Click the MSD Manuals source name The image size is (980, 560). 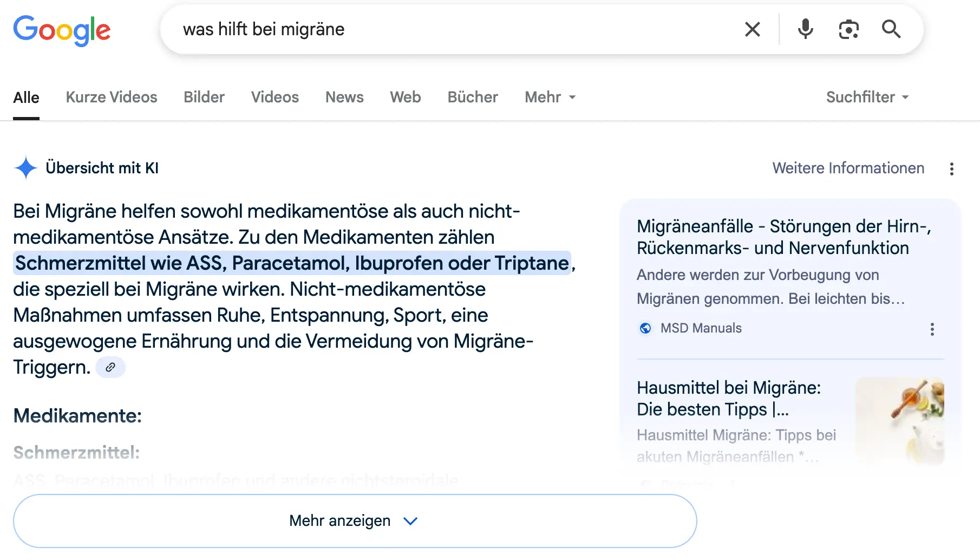(x=701, y=328)
